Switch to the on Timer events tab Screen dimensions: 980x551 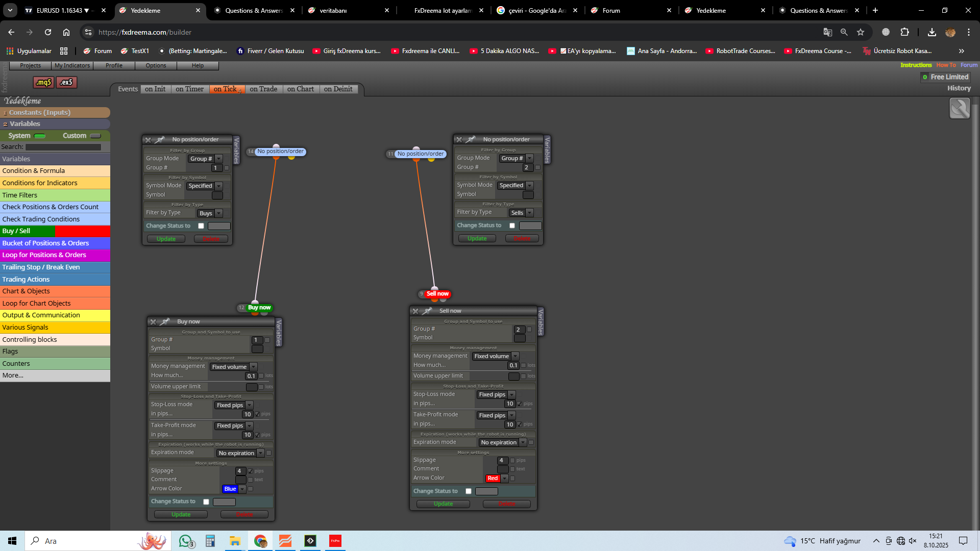pyautogui.click(x=189, y=89)
